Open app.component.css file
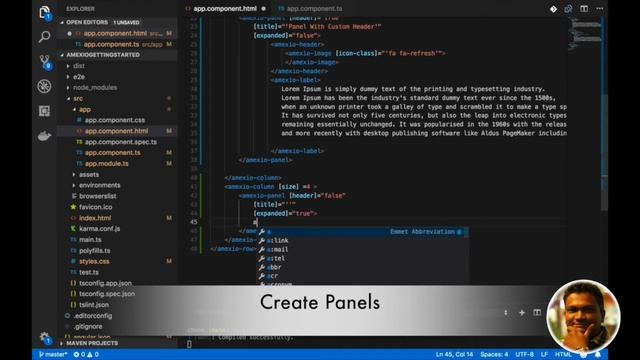Screen dimensions: 640x360 coord(115,120)
